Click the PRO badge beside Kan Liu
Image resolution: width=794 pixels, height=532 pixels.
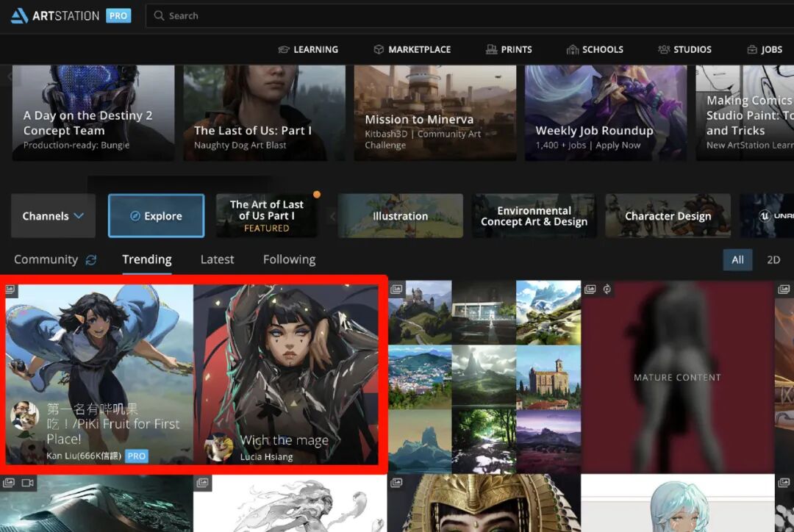tap(136, 456)
